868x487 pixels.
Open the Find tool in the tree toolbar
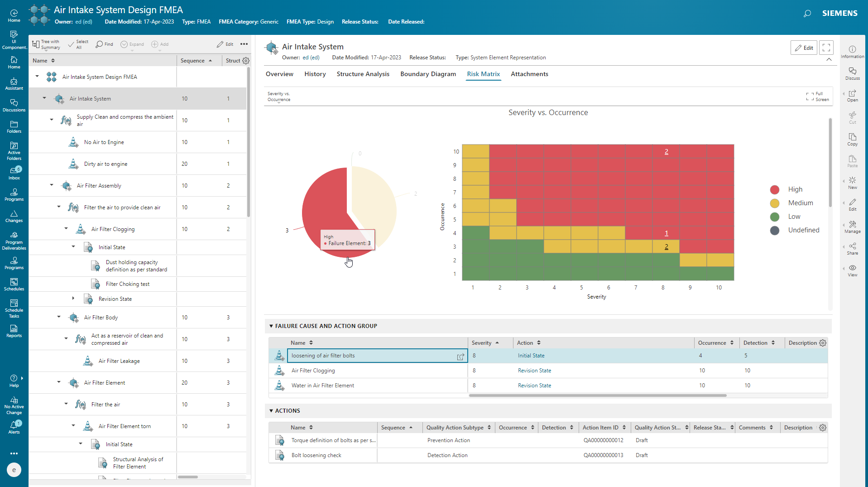(104, 44)
